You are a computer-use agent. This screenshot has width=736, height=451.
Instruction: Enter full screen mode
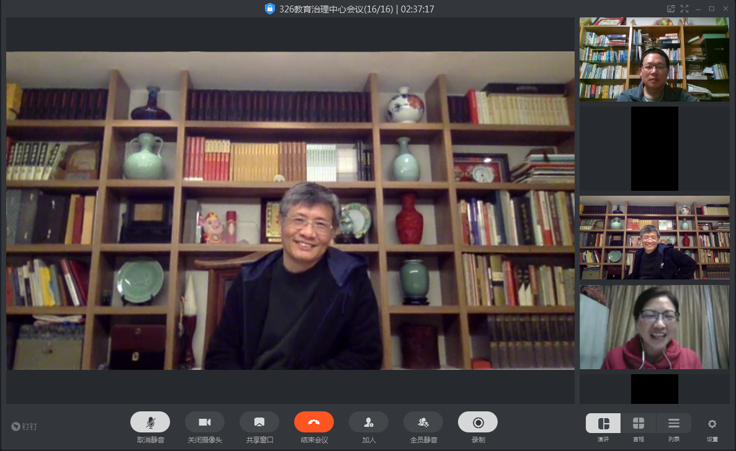685,8
